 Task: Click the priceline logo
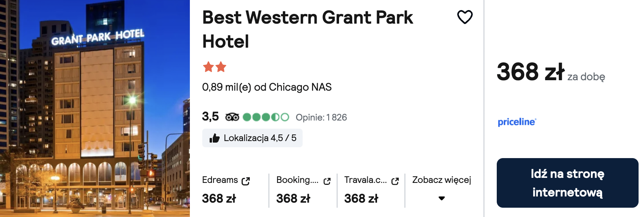(517, 122)
